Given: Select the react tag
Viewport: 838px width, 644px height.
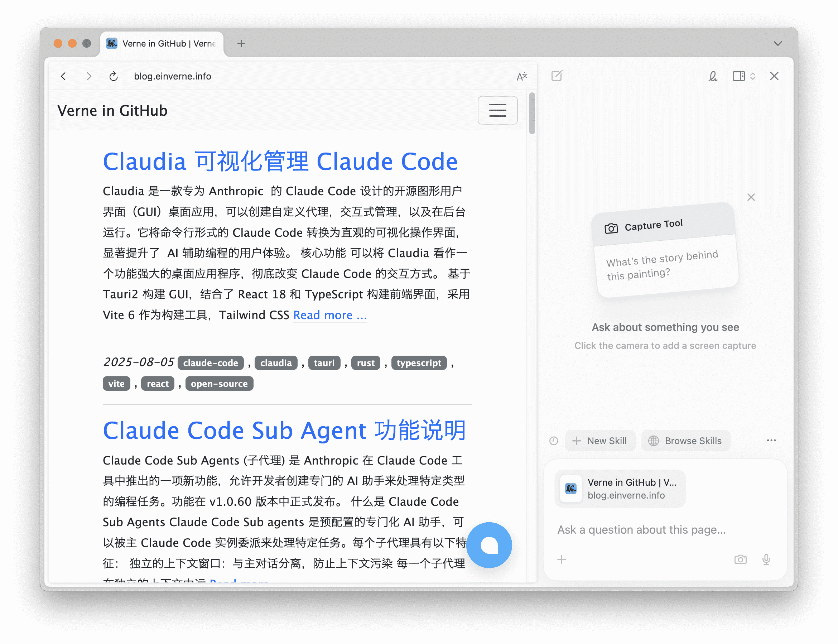Looking at the screenshot, I should click(x=158, y=383).
